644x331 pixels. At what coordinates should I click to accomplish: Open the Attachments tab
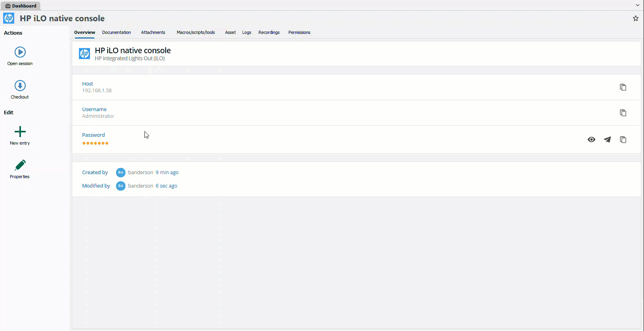pos(153,32)
